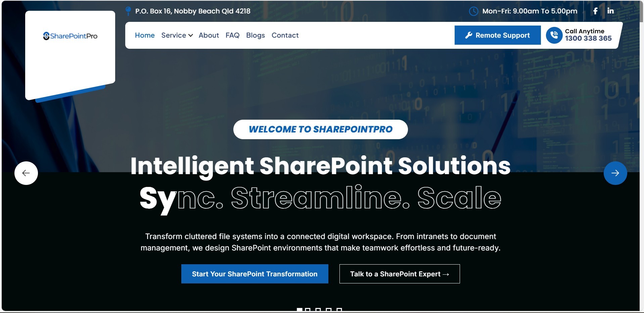Open the Facebook social icon
The width and height of the screenshot is (644, 313).
click(x=595, y=11)
